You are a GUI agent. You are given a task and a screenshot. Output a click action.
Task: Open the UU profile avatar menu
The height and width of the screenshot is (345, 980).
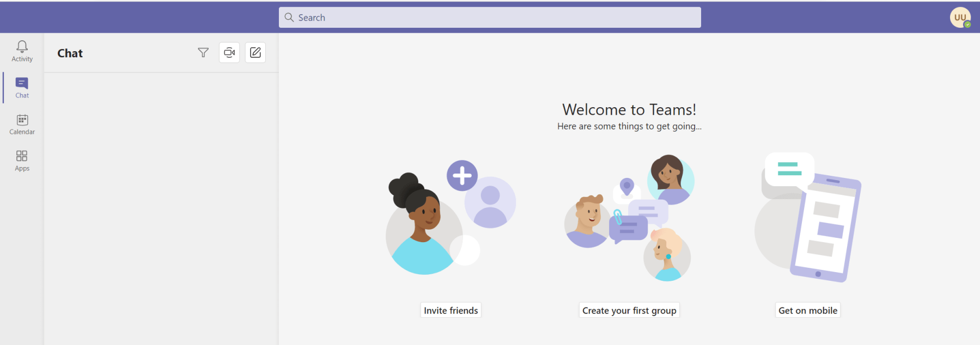coord(959,17)
